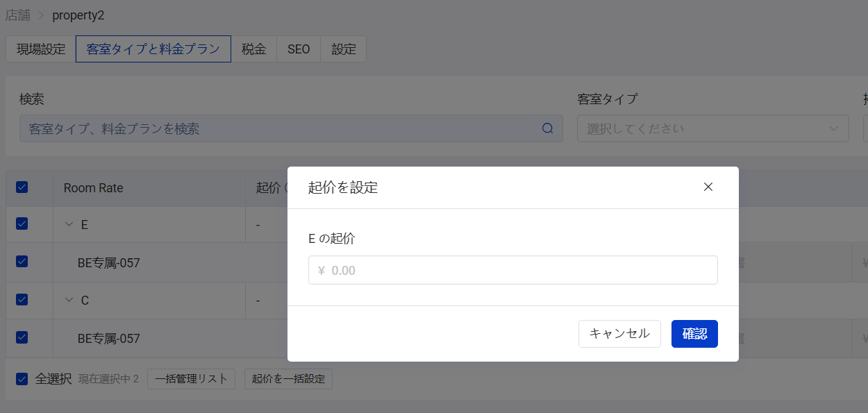The image size is (868, 413).
Task: Go to the 設定 tab
Action: [344, 49]
